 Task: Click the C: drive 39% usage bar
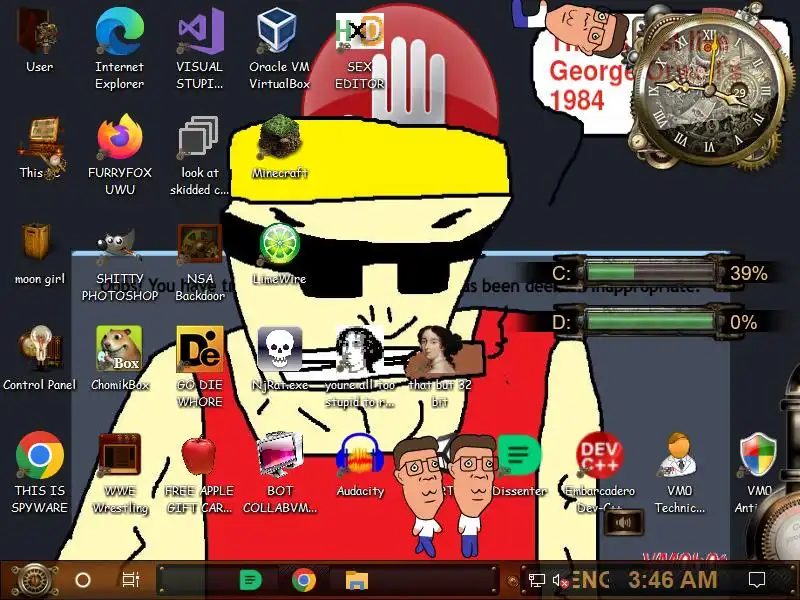(652, 273)
